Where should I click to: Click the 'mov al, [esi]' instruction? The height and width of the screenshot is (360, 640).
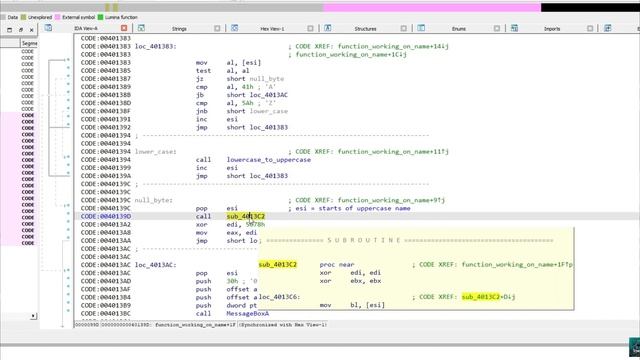tap(228, 63)
